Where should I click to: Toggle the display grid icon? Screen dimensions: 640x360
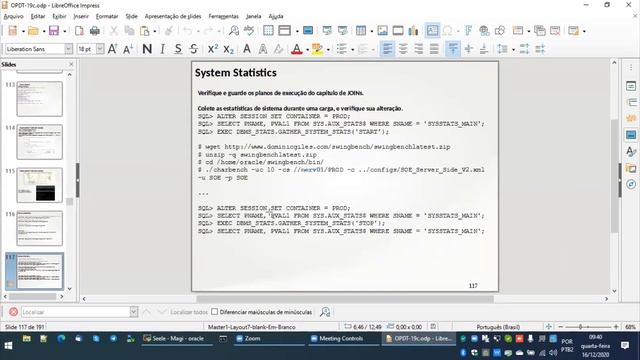[268, 31]
